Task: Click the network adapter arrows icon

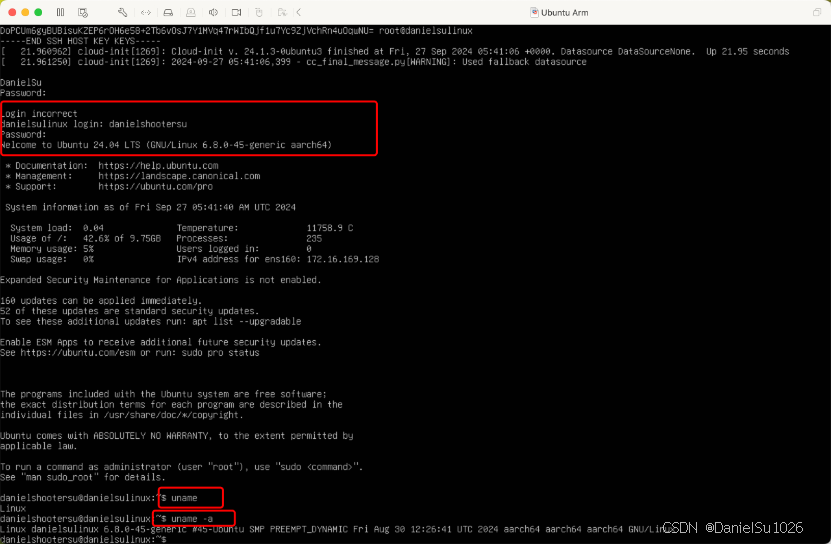Action: coord(146,12)
